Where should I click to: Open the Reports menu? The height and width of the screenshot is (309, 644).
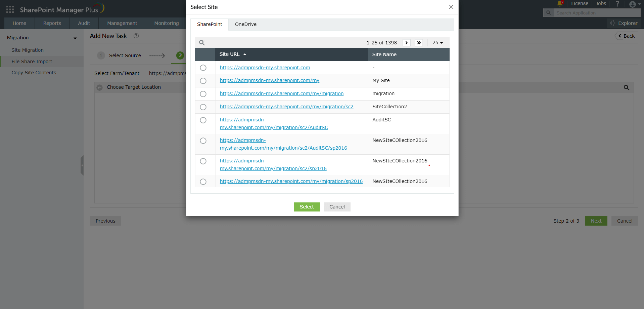pyautogui.click(x=52, y=23)
